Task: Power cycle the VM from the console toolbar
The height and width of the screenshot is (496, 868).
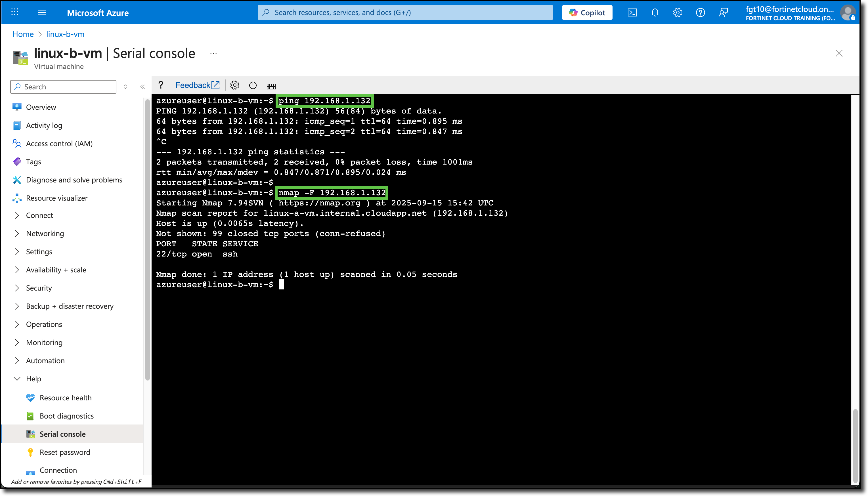Action: 253,85
